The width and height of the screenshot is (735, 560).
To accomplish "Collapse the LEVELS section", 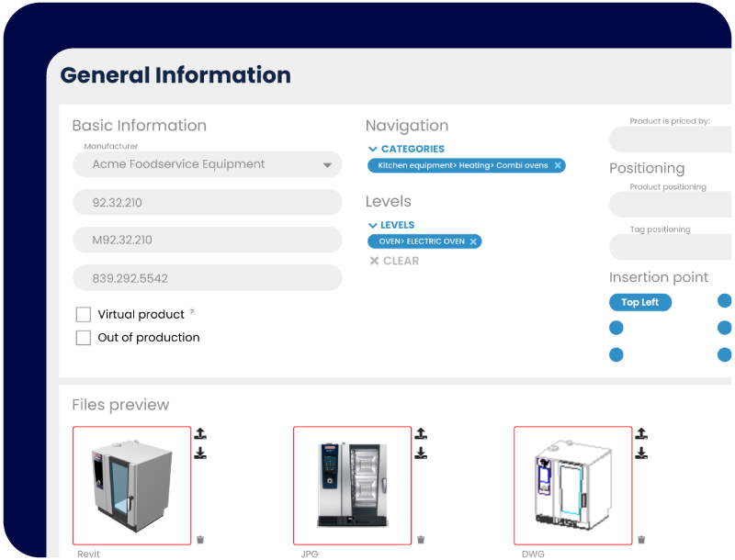I will click(x=391, y=225).
